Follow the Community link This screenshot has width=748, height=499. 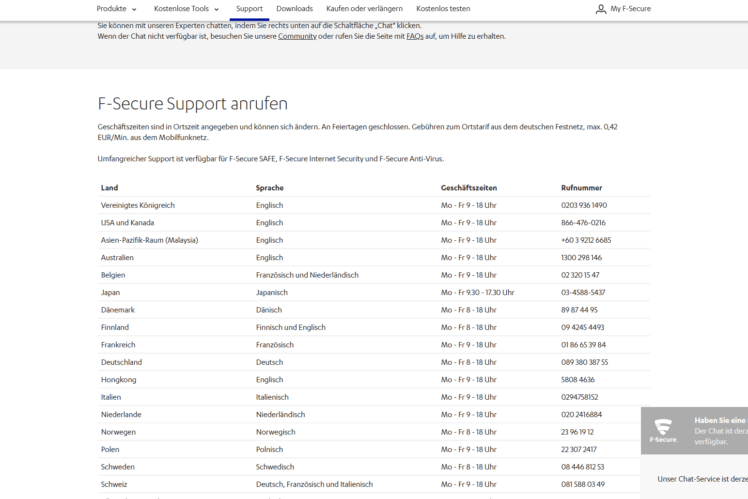tap(297, 36)
